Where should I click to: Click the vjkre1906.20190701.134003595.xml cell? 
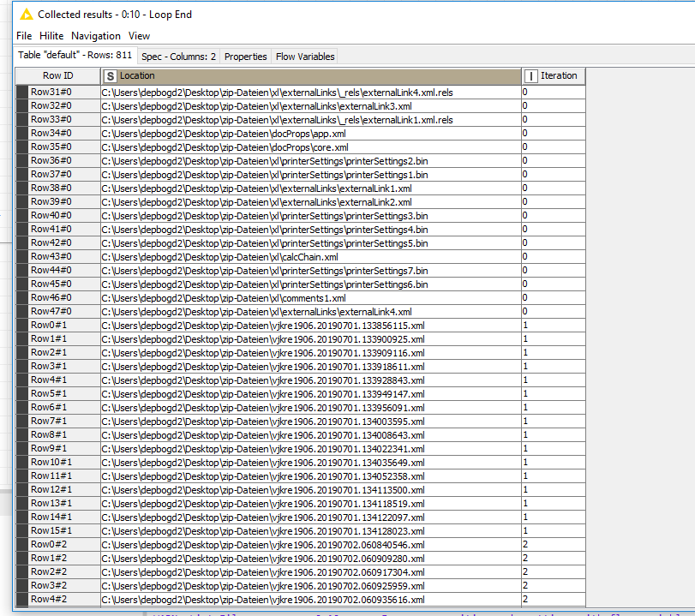(311, 421)
